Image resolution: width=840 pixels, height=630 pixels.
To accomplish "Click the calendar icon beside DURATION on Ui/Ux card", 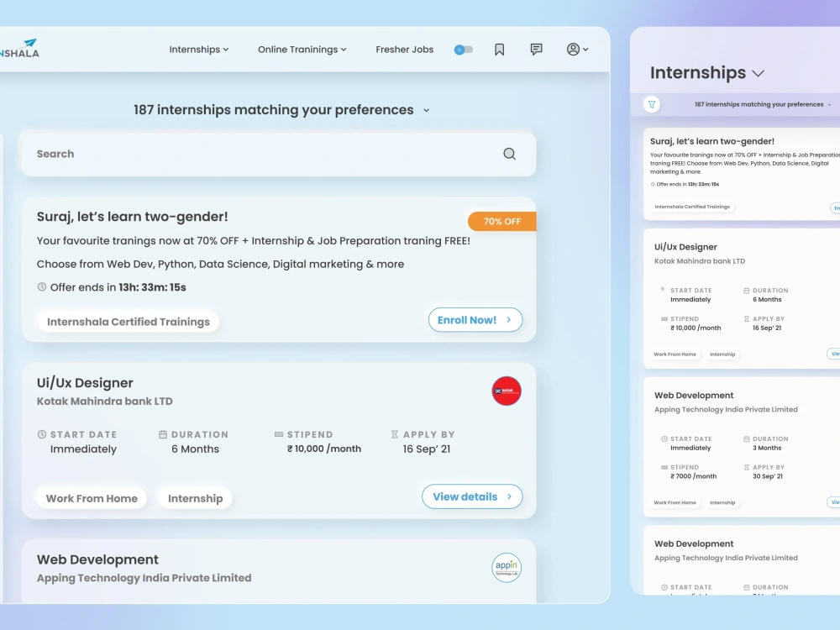I will point(163,434).
